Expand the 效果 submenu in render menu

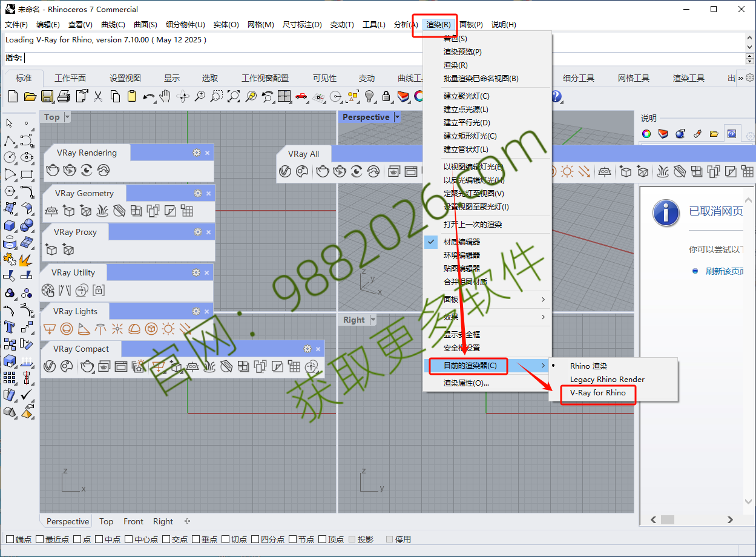(x=487, y=317)
